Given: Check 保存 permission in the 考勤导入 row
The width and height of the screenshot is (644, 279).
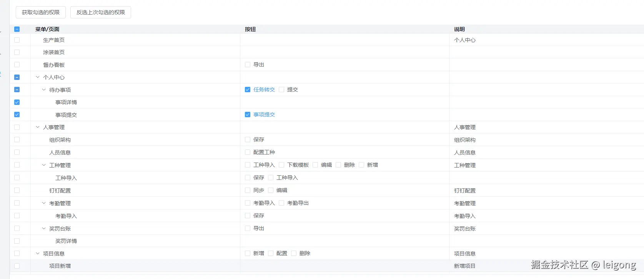Looking at the screenshot, I should 248,216.
